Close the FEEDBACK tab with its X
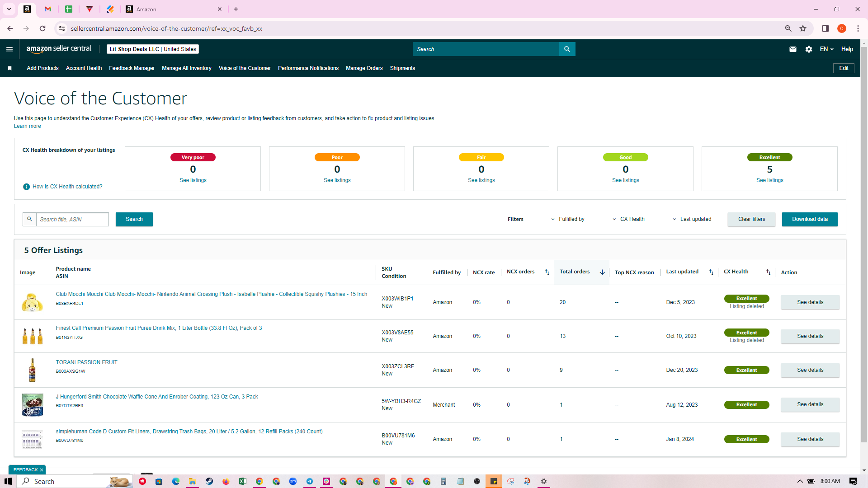The width and height of the screenshot is (868, 488). (x=42, y=470)
